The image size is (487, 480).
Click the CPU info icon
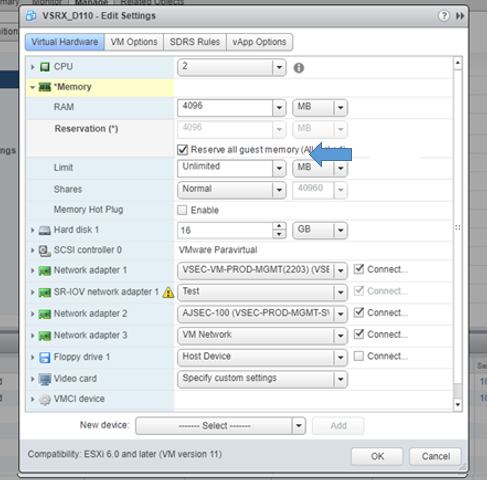click(299, 68)
